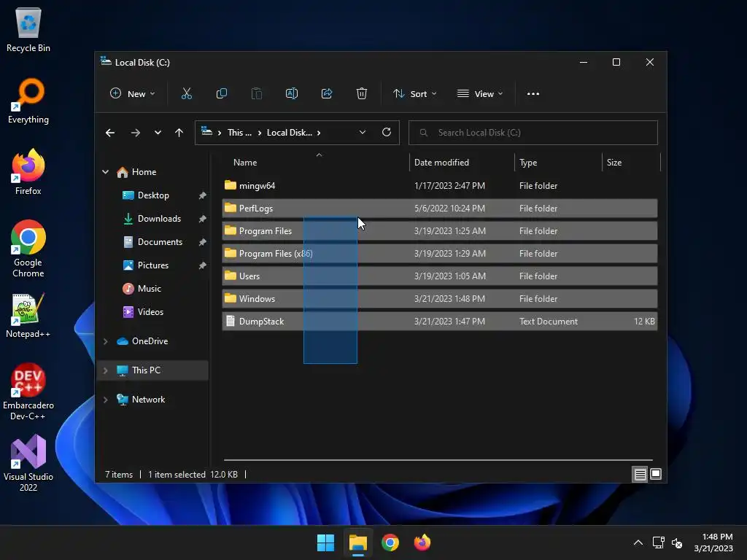The width and height of the screenshot is (747, 560).
Task: Select the Users folder
Action: [440, 276]
